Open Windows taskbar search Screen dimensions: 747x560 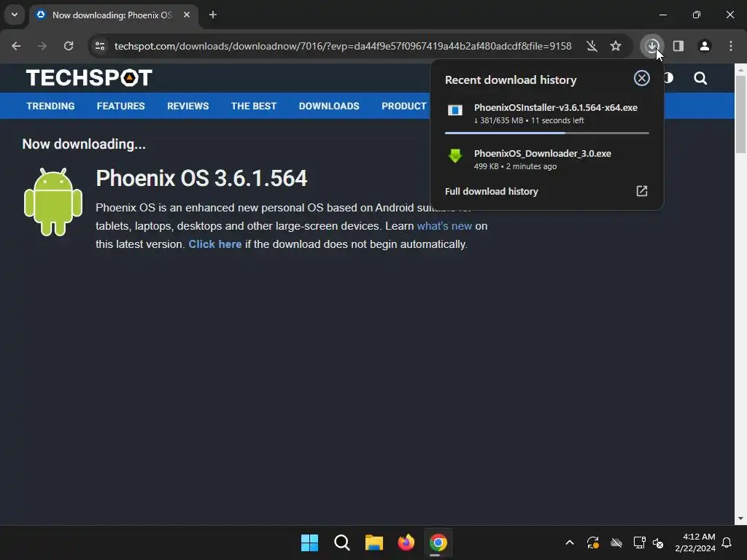tap(341, 542)
